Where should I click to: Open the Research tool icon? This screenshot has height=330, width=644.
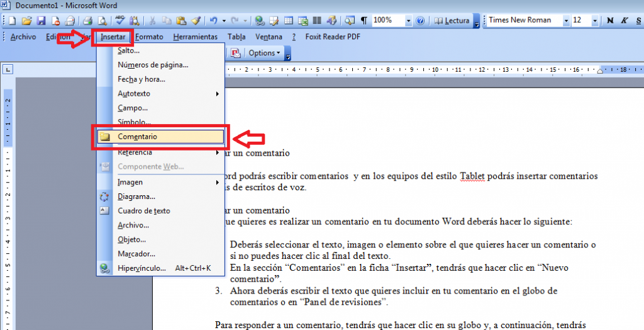coord(135,20)
